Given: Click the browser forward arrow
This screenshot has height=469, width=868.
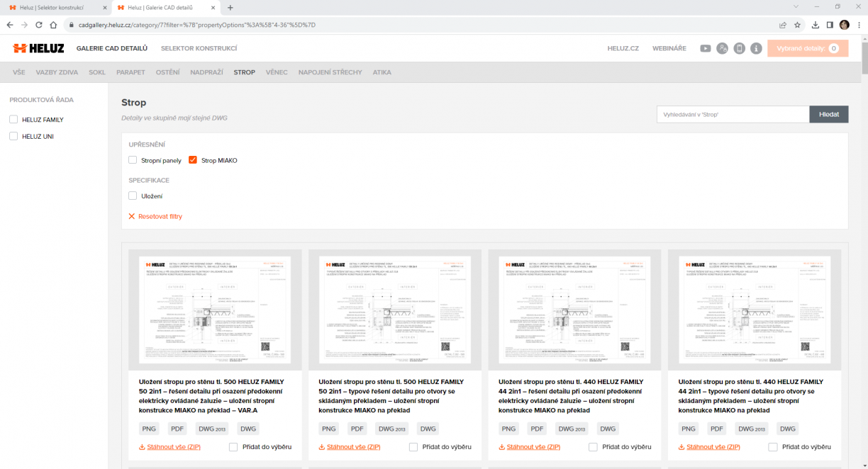Looking at the screenshot, I should click(25, 24).
